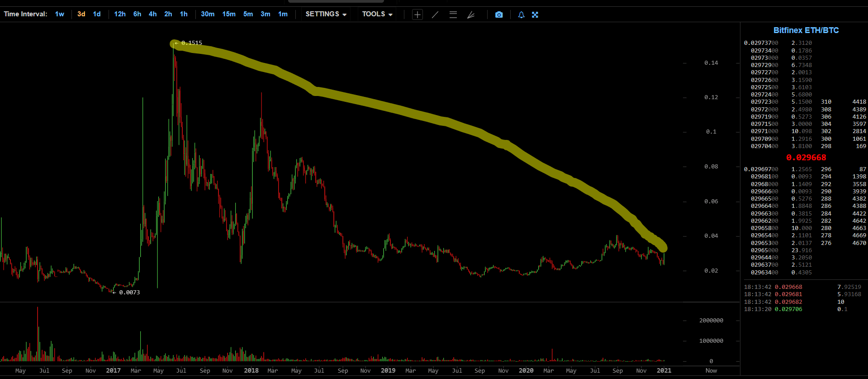The height and width of the screenshot is (379, 868).
Task: Click the current price 0.029668
Action: [806, 158]
